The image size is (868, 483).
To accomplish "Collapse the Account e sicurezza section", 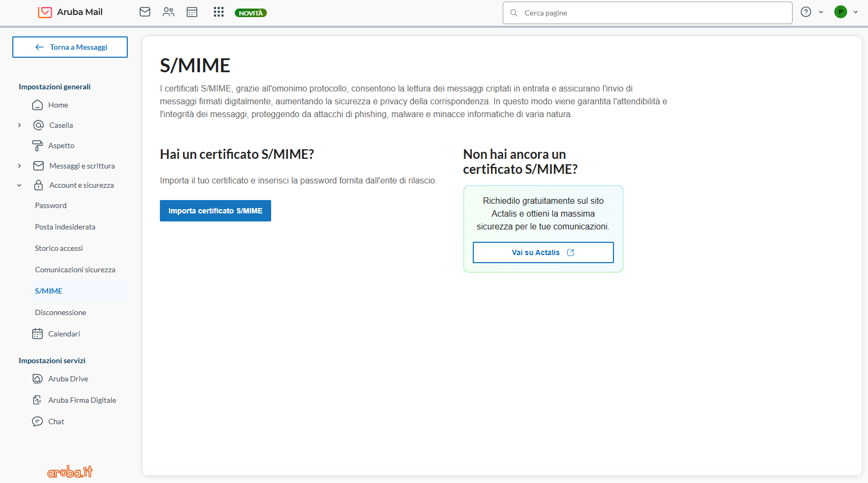I will coord(20,186).
